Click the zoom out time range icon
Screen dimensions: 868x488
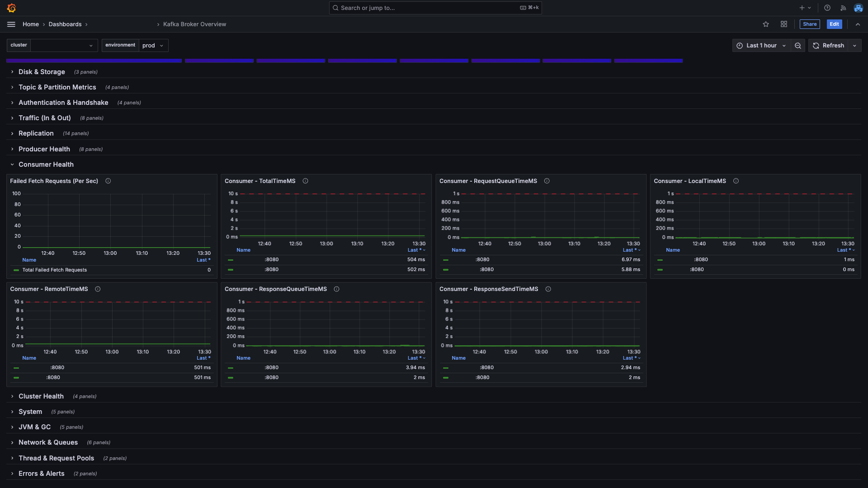pos(798,46)
